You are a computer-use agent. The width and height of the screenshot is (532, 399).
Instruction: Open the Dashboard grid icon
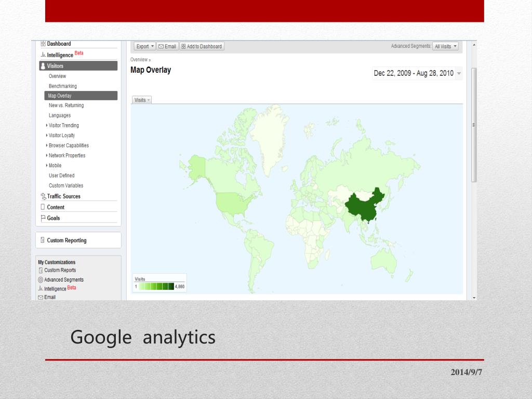click(43, 44)
